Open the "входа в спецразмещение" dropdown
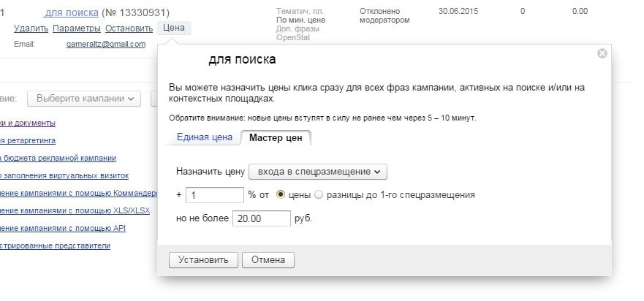The height and width of the screenshot is (301, 644). (x=318, y=172)
